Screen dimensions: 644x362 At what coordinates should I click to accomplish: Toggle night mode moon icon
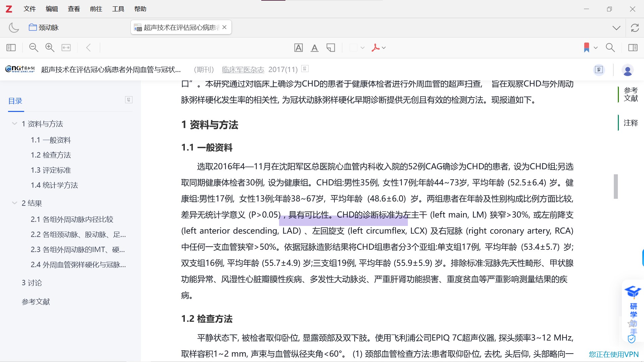pos(14,27)
